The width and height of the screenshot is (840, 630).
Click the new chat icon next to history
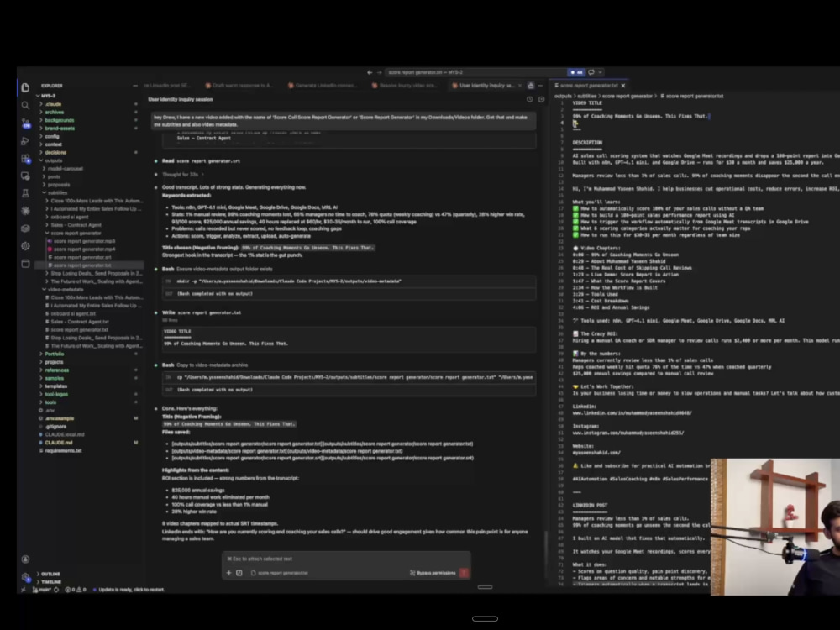click(x=541, y=100)
